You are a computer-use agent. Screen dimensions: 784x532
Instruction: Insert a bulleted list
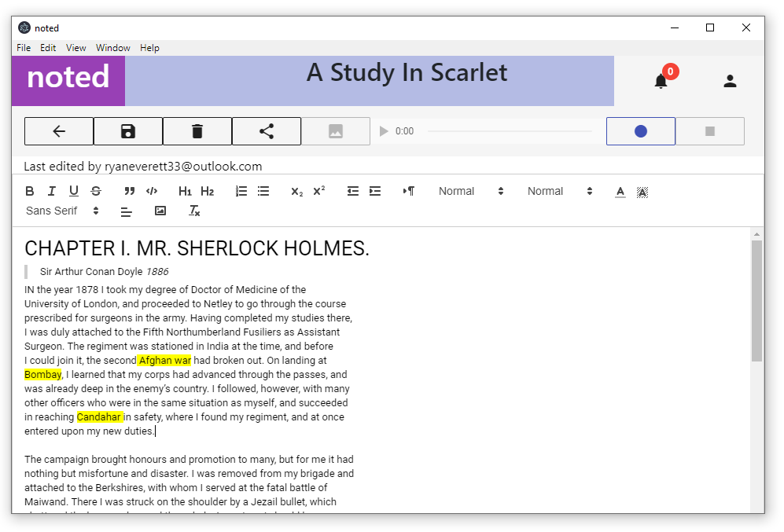click(263, 191)
